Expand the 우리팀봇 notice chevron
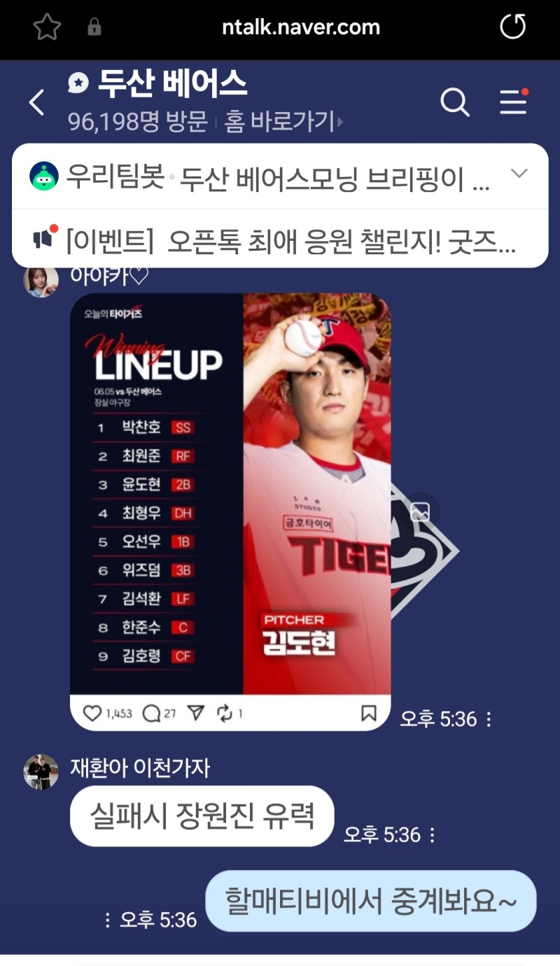560x966 pixels. pyautogui.click(x=519, y=174)
